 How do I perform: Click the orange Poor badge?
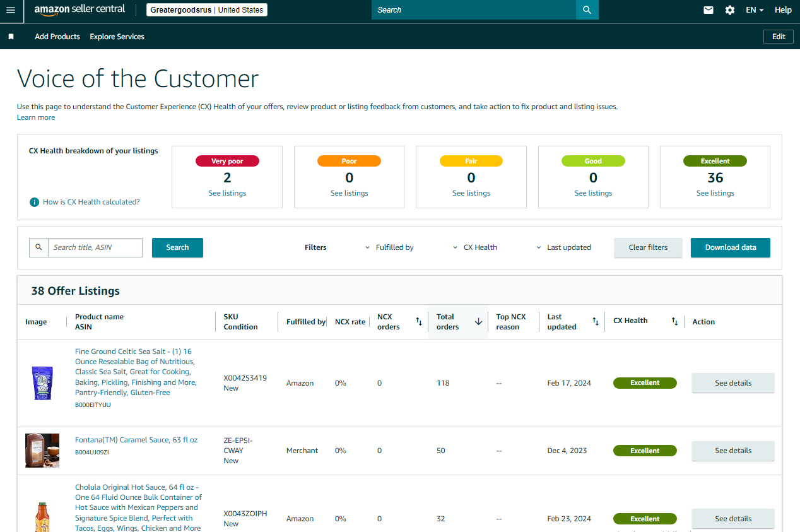point(349,161)
